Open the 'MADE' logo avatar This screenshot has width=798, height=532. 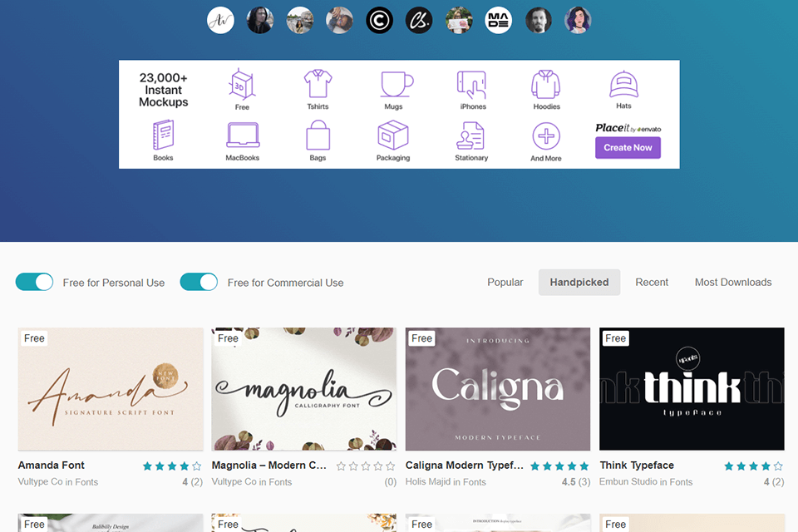[498, 20]
